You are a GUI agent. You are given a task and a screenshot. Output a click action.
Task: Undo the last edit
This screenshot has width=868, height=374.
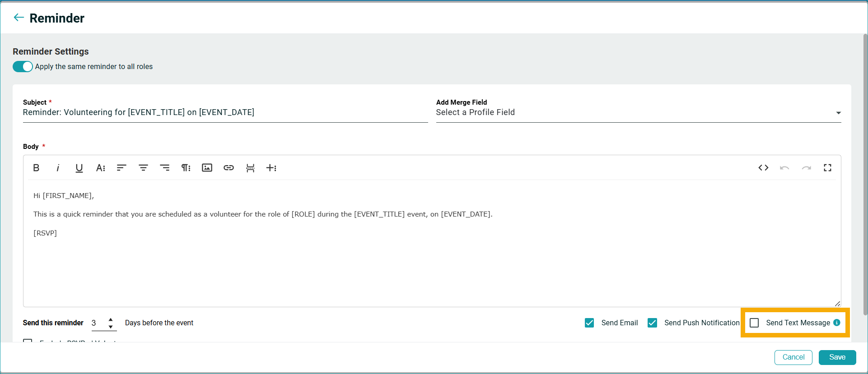click(784, 168)
